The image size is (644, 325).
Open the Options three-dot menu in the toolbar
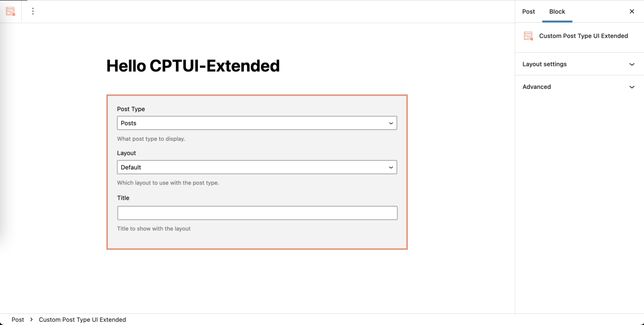(x=33, y=11)
